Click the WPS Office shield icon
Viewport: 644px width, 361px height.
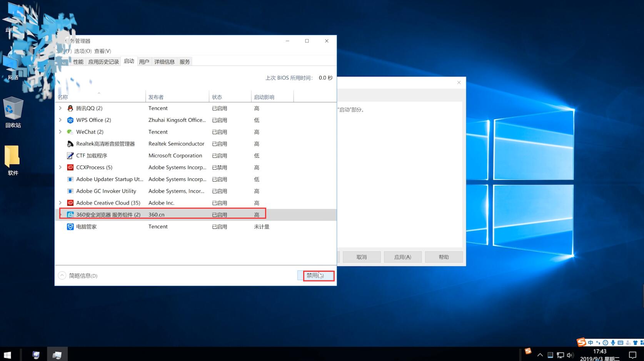(x=70, y=120)
